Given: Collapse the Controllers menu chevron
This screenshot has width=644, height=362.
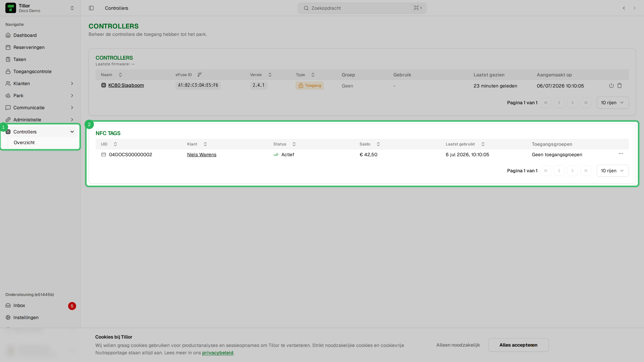Looking at the screenshot, I should (72, 132).
